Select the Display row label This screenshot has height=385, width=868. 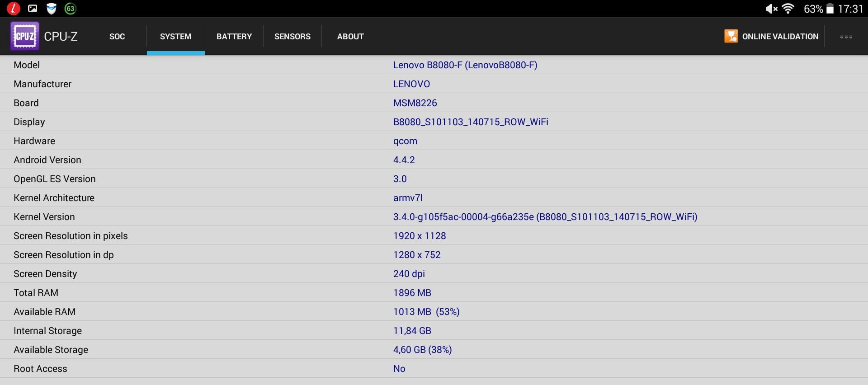[x=29, y=122]
